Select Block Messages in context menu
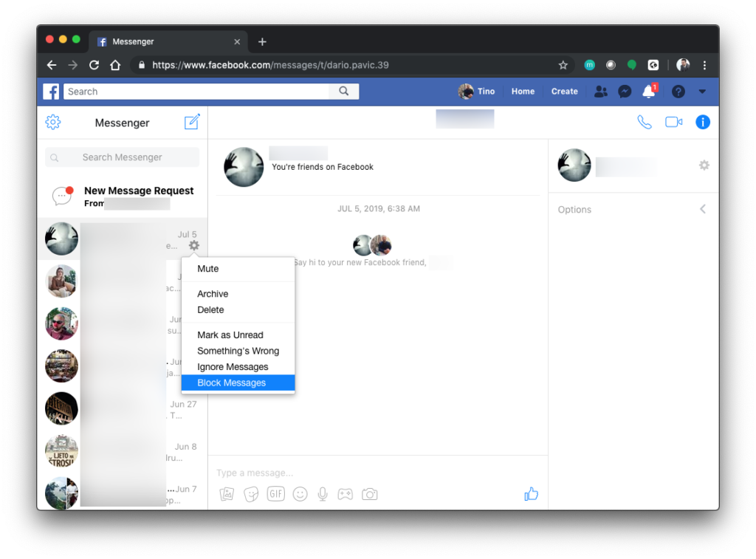Screen dimensions: 756x559 [x=232, y=383]
